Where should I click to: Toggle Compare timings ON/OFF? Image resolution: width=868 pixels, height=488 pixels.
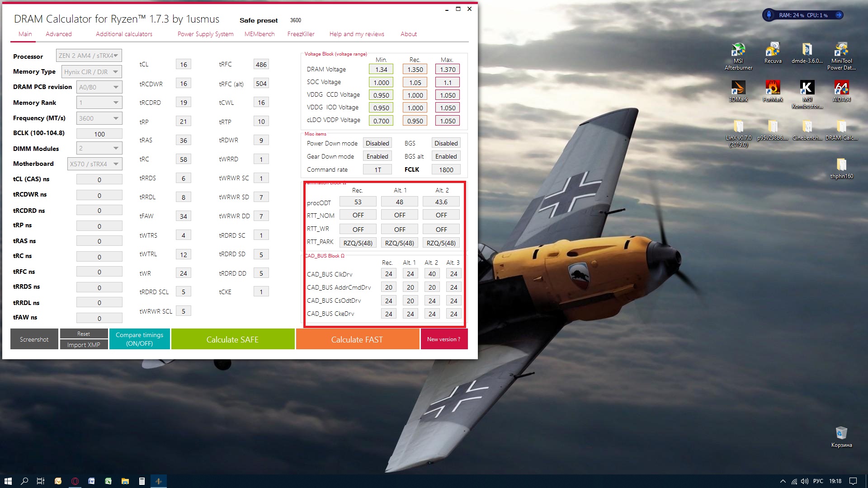[139, 339]
